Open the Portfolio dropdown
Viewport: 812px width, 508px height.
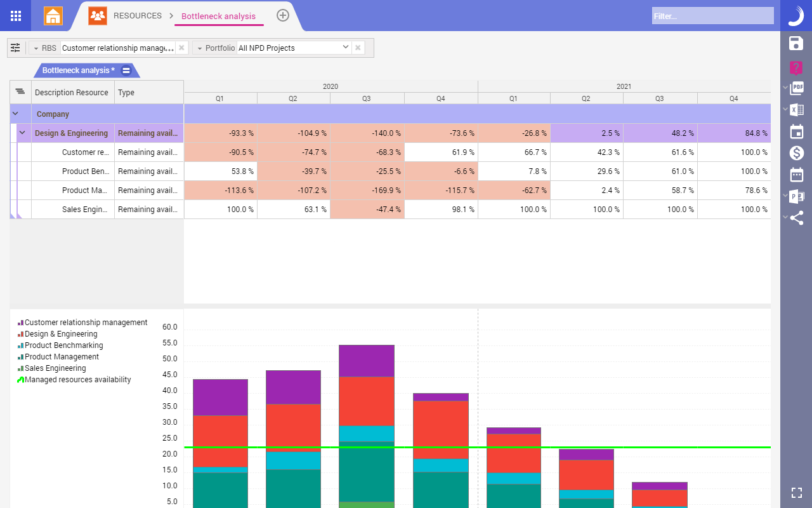[x=345, y=47]
